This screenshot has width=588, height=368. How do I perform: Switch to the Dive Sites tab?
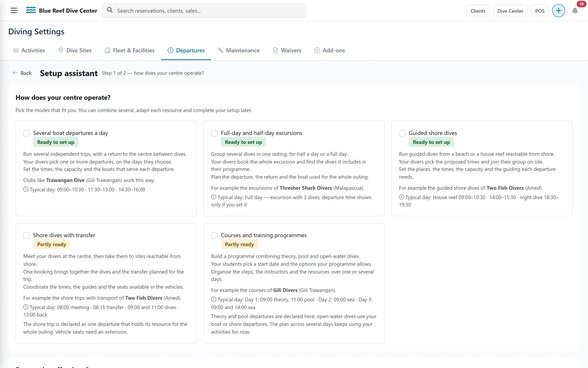[75, 50]
